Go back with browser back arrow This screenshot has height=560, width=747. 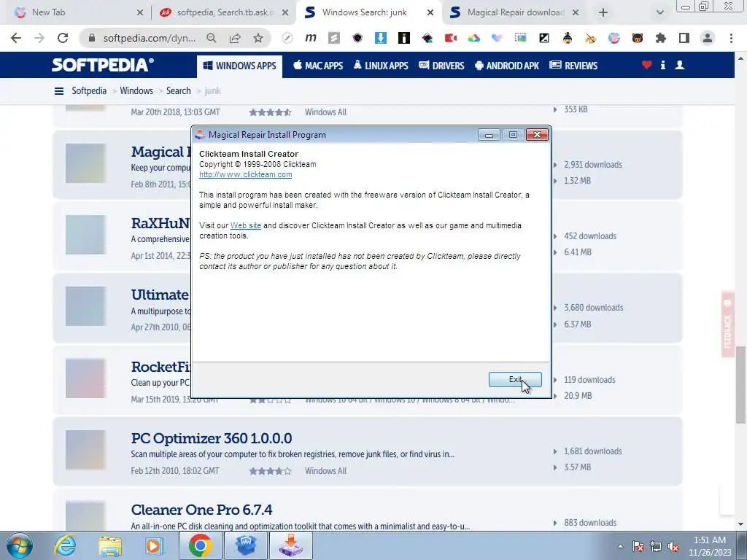[x=16, y=38]
